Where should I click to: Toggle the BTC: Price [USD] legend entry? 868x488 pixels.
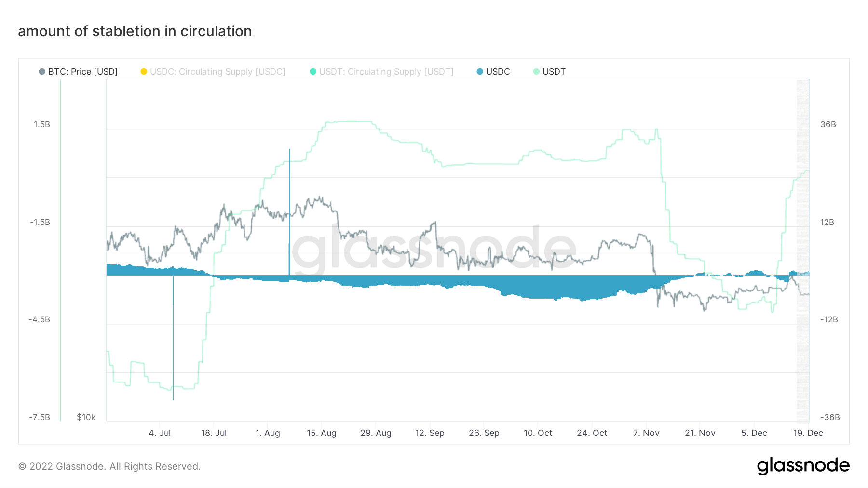78,71
